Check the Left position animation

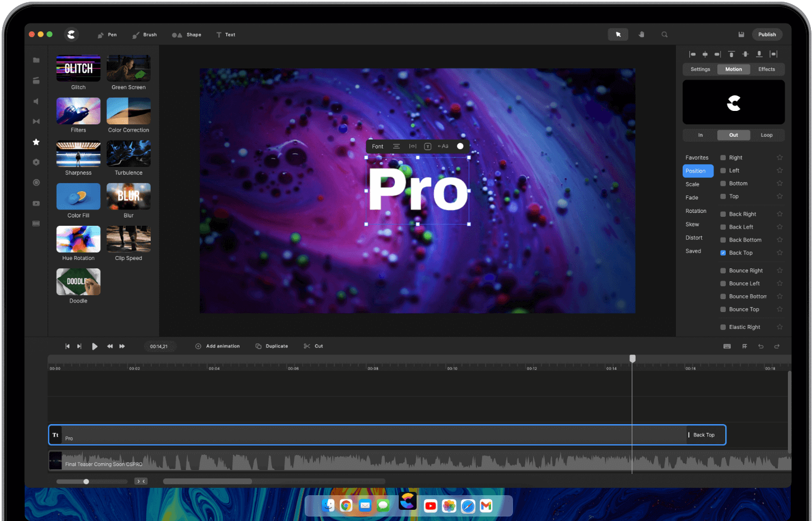click(723, 170)
